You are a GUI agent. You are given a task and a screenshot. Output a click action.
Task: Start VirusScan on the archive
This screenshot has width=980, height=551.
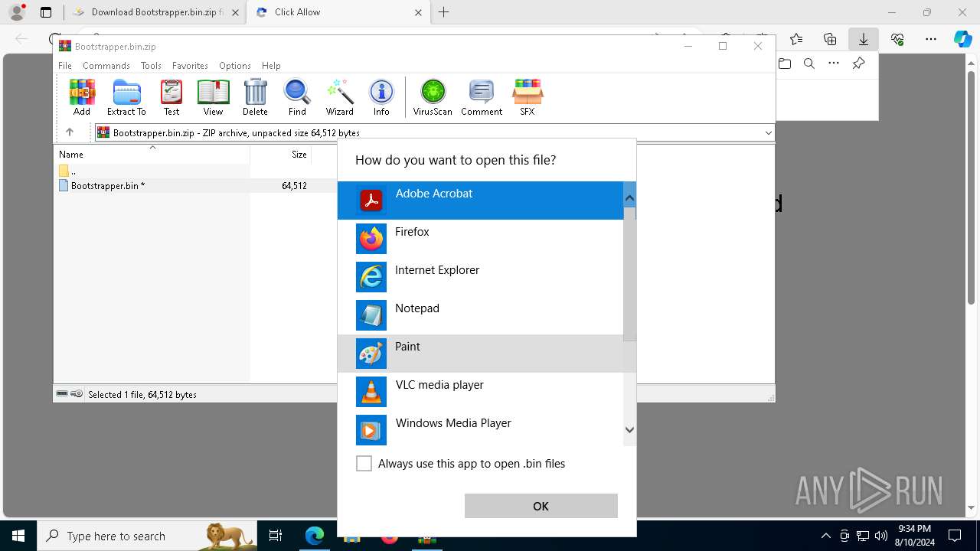433,97
